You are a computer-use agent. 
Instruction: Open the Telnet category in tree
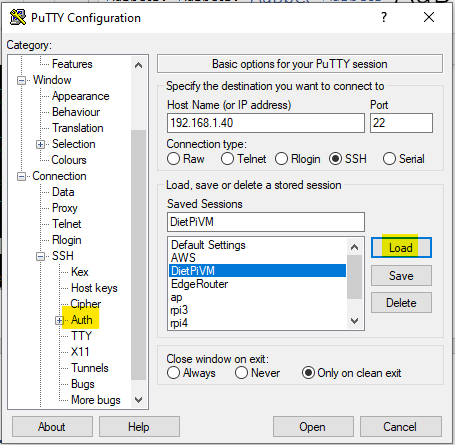(x=66, y=224)
